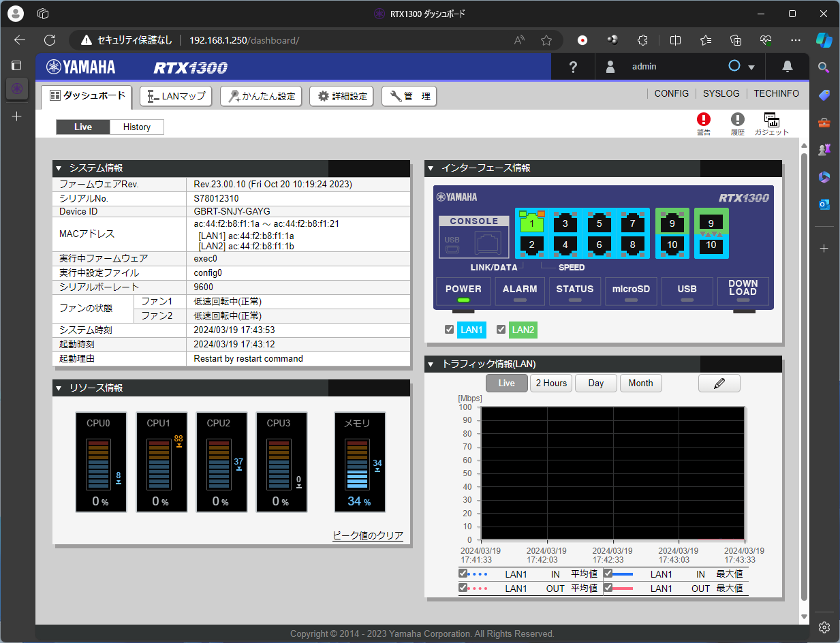The image size is (840, 643).
Task: Uncheck the LAN1 interface checkbox
Action: coord(449,330)
